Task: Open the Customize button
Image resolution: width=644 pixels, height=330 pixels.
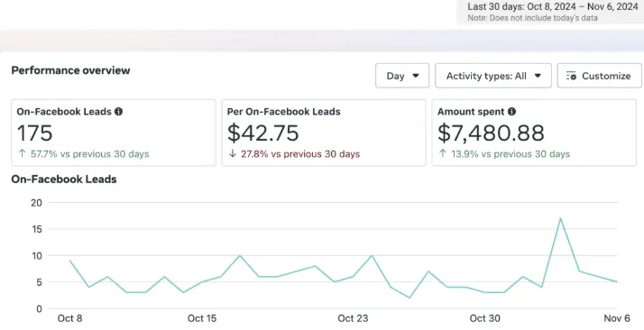Action: pyautogui.click(x=599, y=76)
